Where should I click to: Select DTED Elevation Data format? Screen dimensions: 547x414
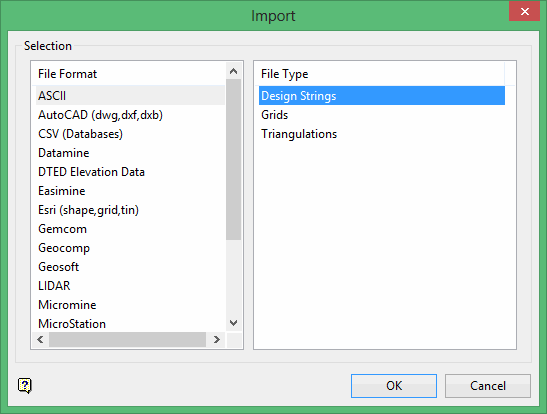tap(130, 172)
